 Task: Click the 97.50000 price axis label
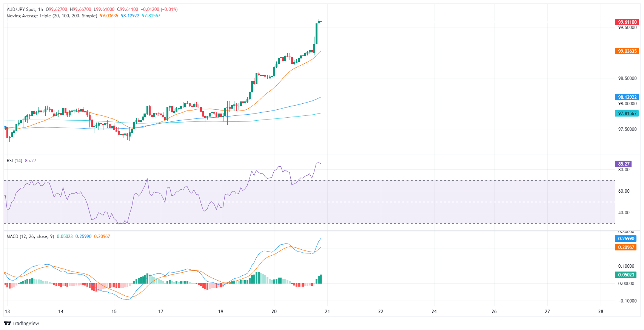coord(627,129)
